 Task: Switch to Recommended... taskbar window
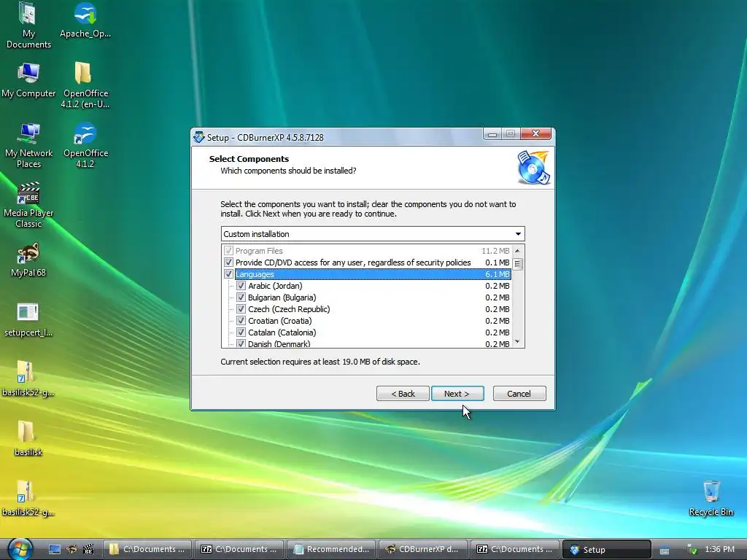331,549
